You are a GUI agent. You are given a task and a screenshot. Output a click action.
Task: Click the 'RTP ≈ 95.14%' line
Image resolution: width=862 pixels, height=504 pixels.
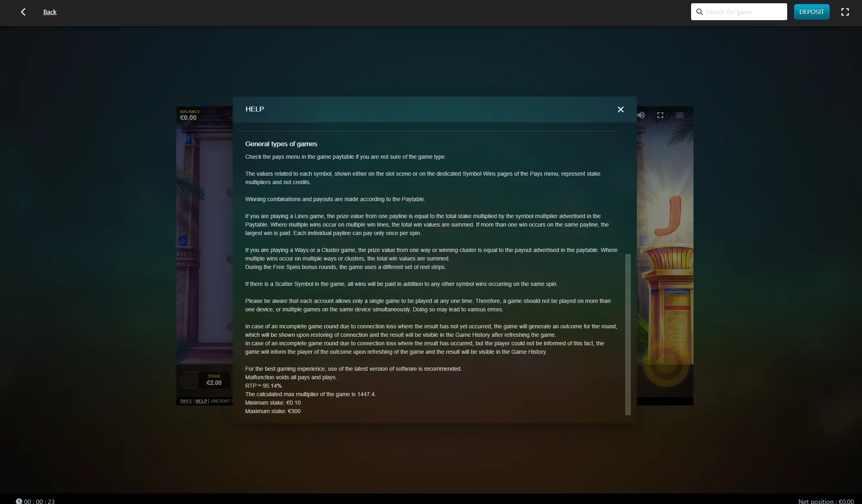(x=263, y=386)
